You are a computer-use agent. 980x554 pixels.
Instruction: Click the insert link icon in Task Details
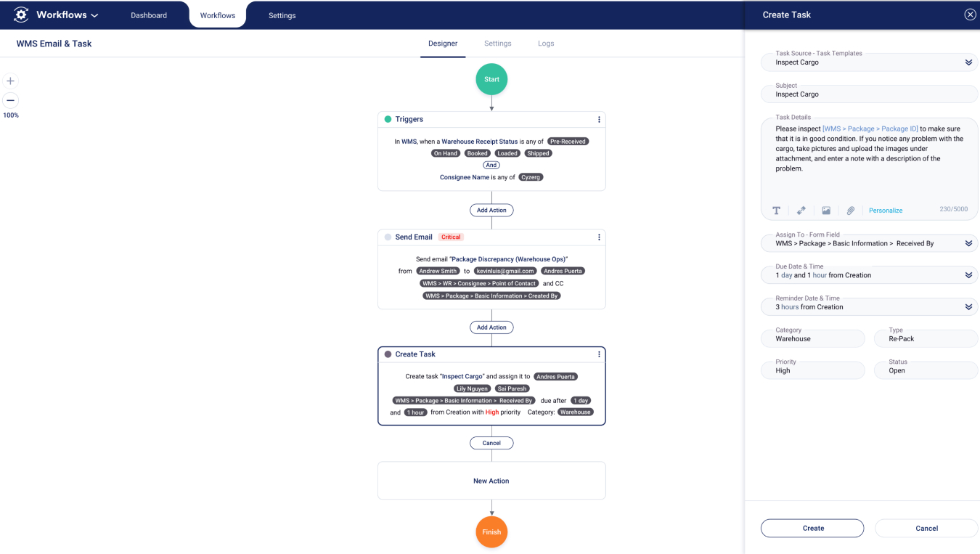801,211
